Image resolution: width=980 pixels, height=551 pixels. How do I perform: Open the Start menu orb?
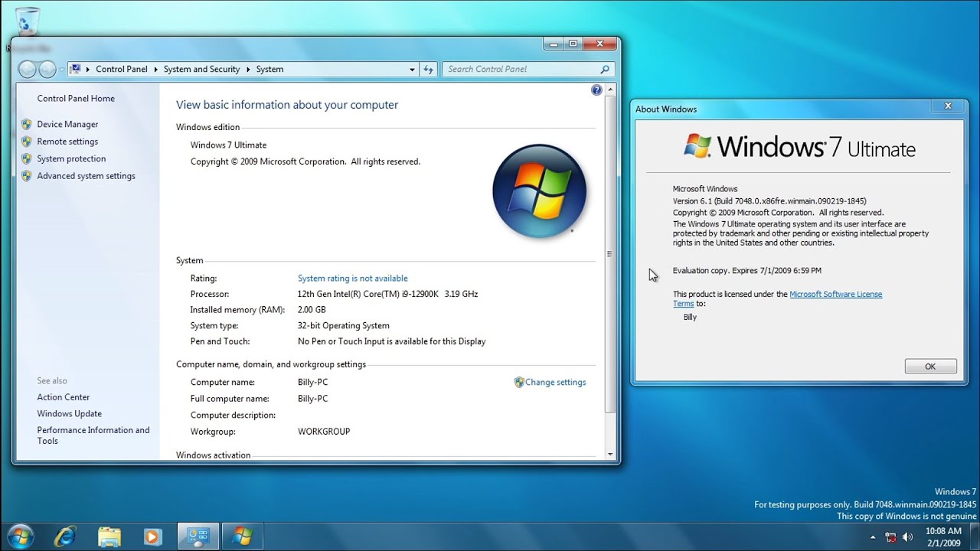20,536
